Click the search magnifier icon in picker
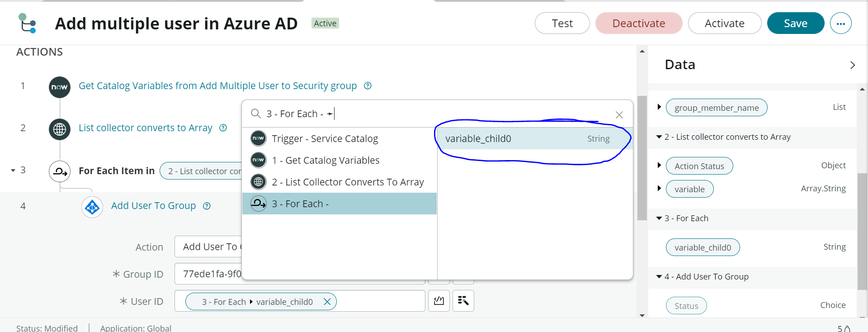Screen dimensions: 868x332 pos(256,114)
